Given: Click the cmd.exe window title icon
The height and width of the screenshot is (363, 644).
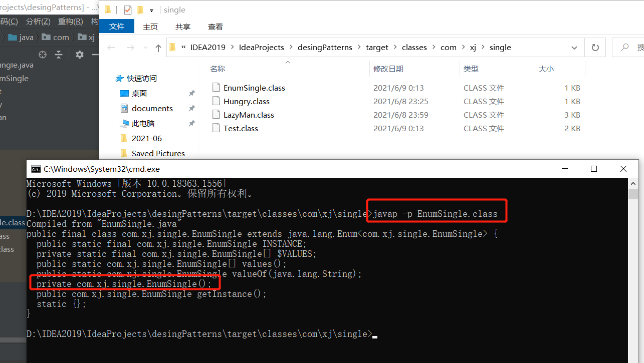Looking at the screenshot, I should (36, 169).
